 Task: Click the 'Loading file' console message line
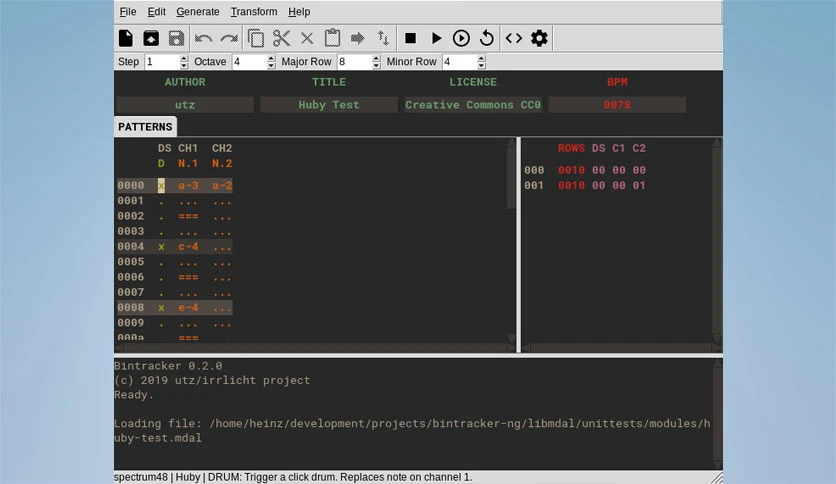(x=412, y=431)
